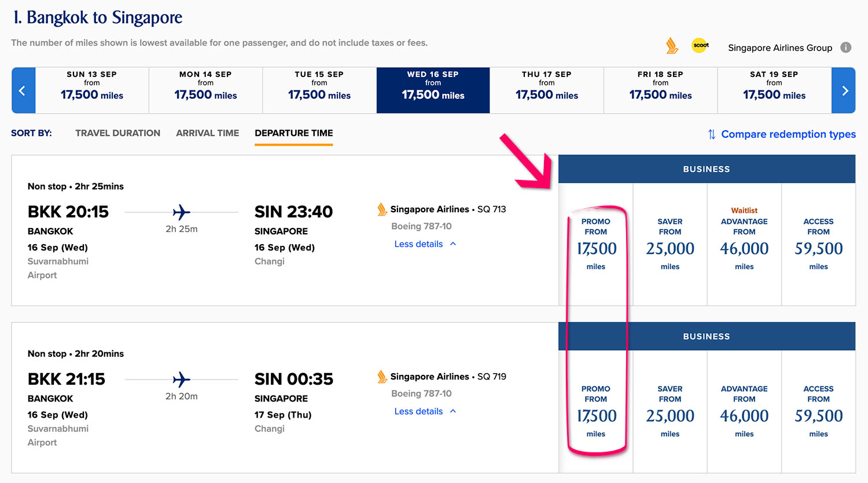Select Fri 18 Sep date tab
This screenshot has height=483, width=868.
tap(660, 90)
